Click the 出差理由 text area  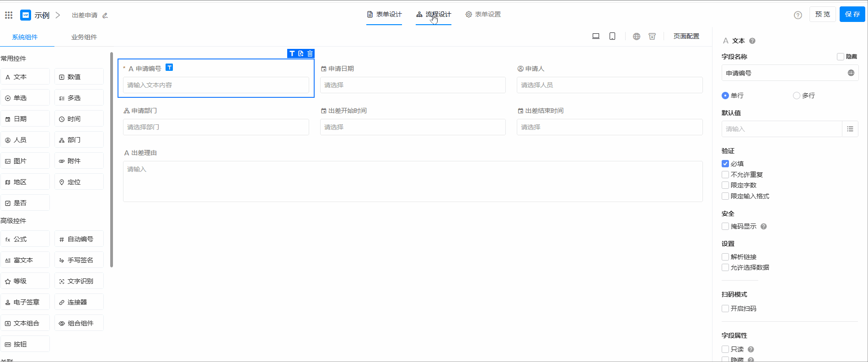(413, 181)
